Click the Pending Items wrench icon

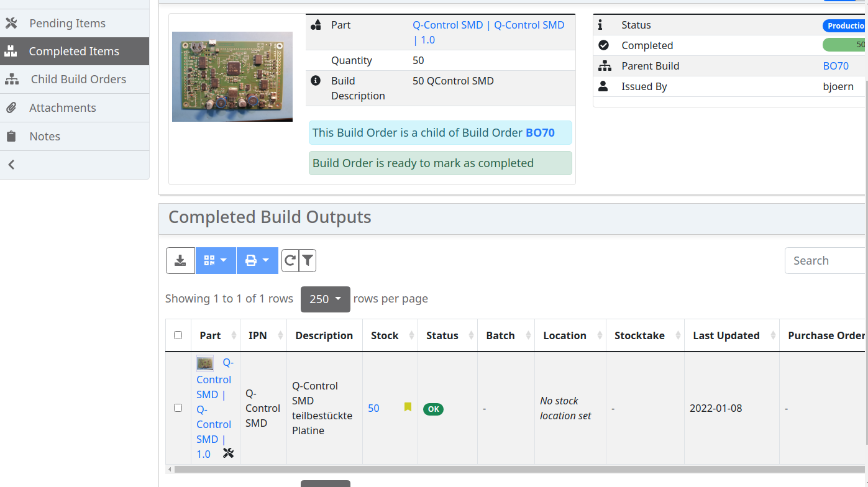11,24
